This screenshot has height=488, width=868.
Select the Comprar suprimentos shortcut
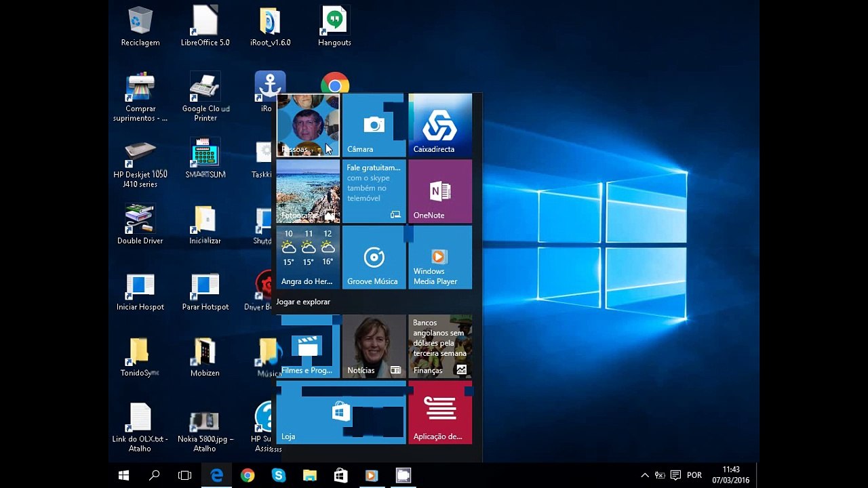click(140, 98)
